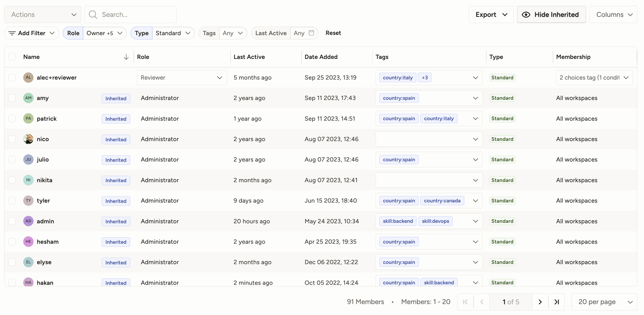Click nikita's NI avatar
The image size is (644, 315).
coord(28,180)
